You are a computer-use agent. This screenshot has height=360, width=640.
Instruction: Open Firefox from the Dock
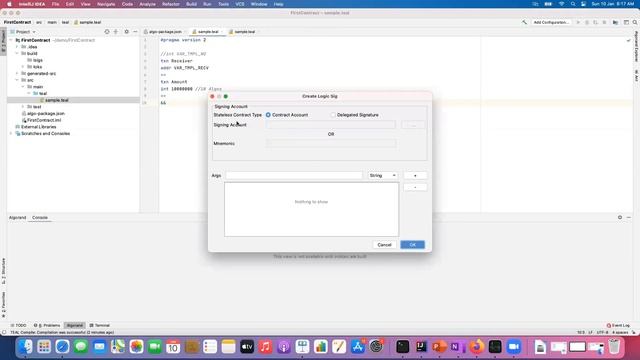[x=476, y=347]
